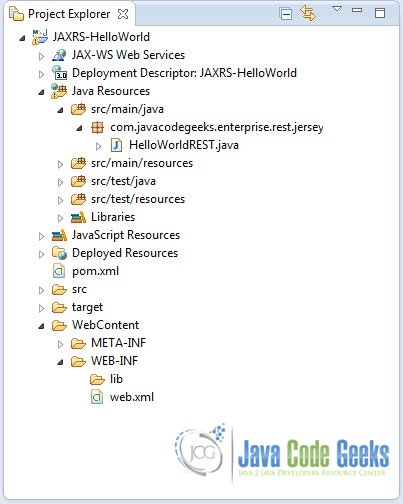
Task: Click the JavaScript Resources item
Action: (116, 235)
